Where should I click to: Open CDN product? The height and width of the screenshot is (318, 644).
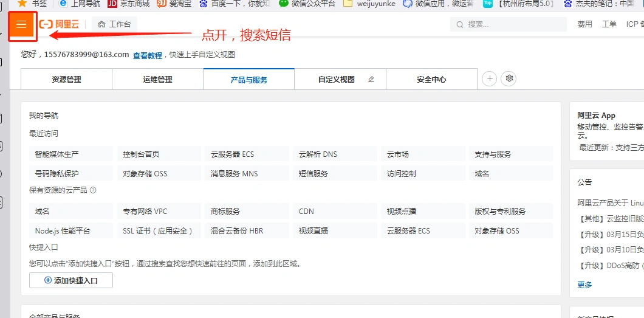coord(335,211)
